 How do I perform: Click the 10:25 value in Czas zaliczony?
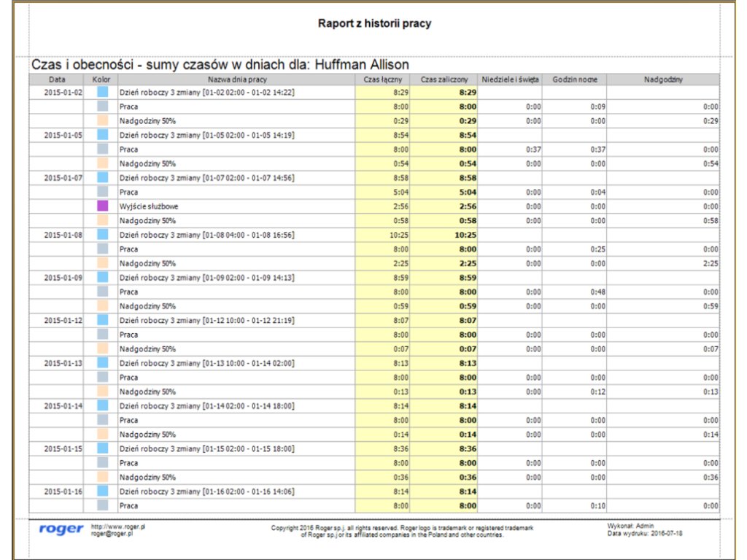tap(465, 235)
